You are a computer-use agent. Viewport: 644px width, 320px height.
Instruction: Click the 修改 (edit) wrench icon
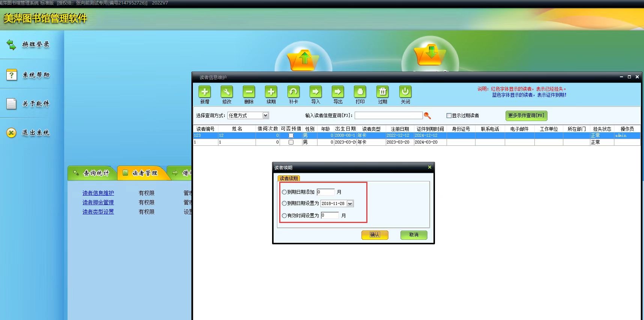pyautogui.click(x=227, y=92)
